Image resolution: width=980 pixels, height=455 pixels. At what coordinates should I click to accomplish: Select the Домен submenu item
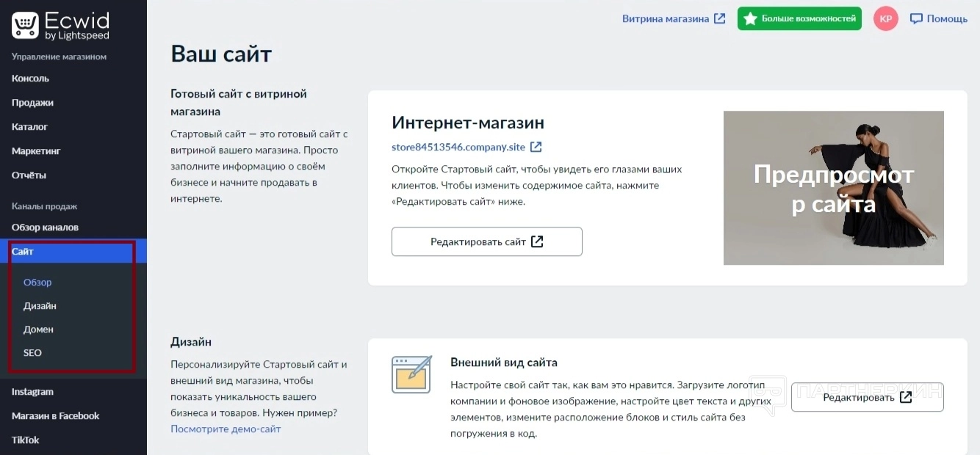tap(38, 330)
